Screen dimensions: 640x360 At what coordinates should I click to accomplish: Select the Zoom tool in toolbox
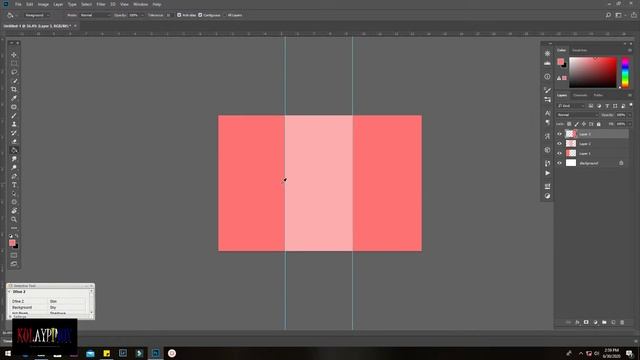14,220
